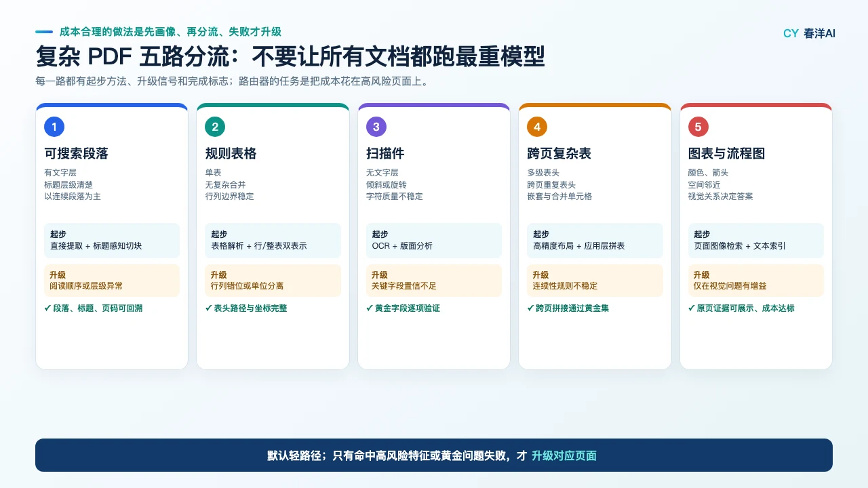The image size is (868, 488).
Task: Click the text "高精度布局 + 应用层拼表"
Action: [x=579, y=246]
